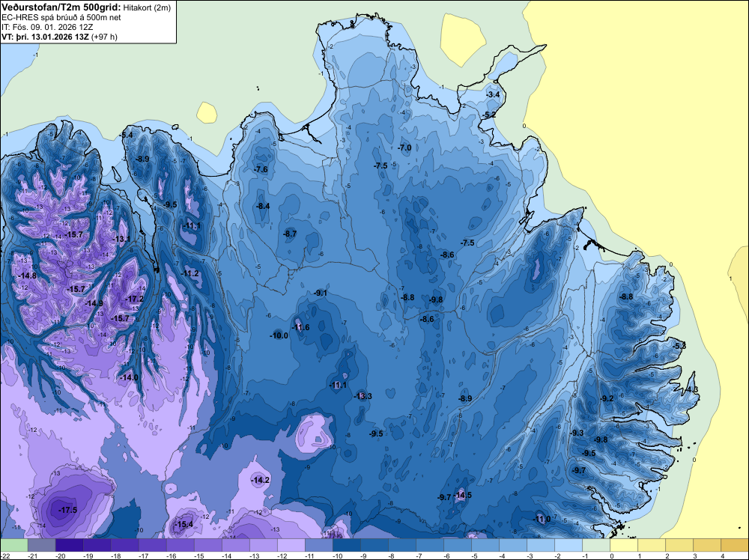Click the -13.3 temperature label

(x=363, y=396)
